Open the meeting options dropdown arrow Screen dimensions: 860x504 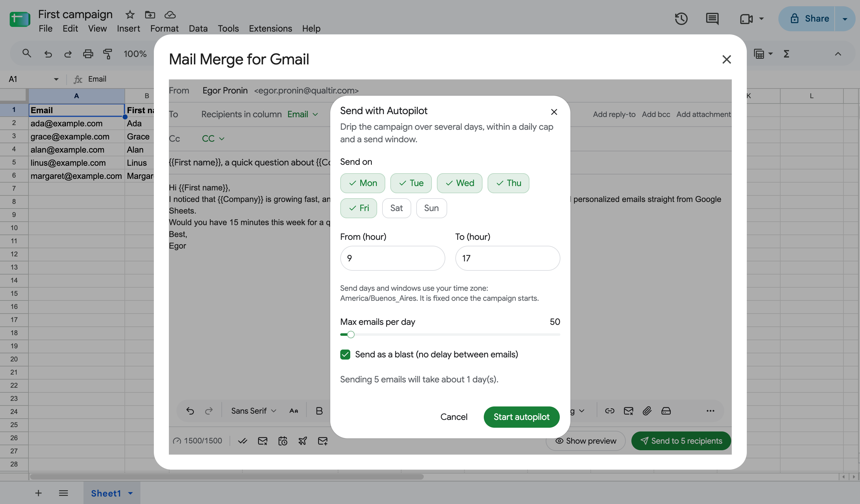(x=761, y=18)
